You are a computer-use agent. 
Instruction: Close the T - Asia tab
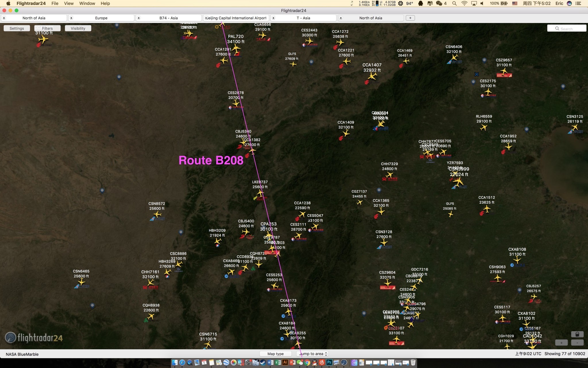(x=273, y=18)
